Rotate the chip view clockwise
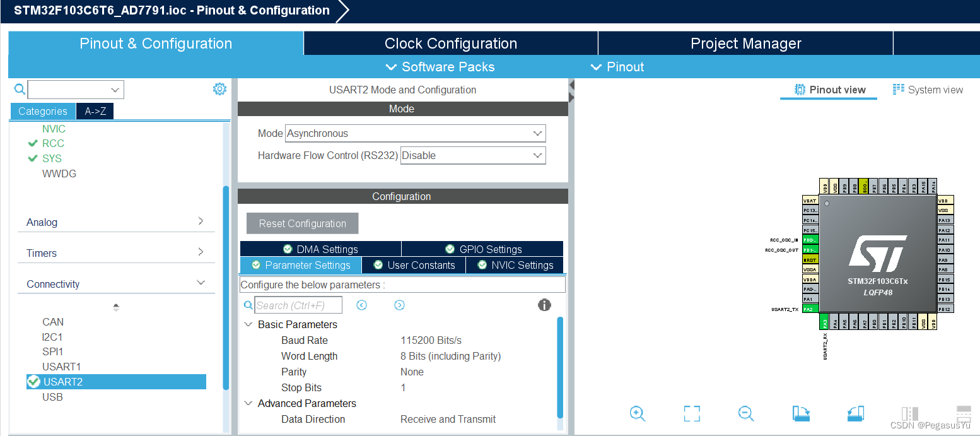 click(801, 413)
